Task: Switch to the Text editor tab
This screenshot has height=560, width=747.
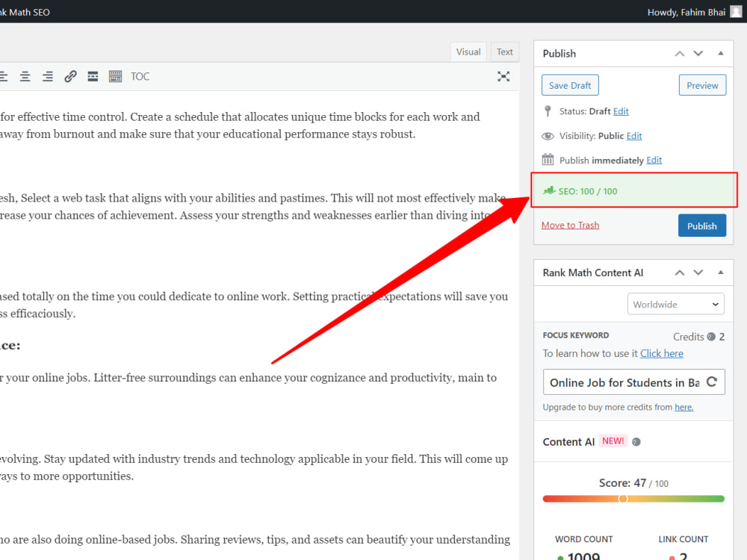Action: pos(504,52)
